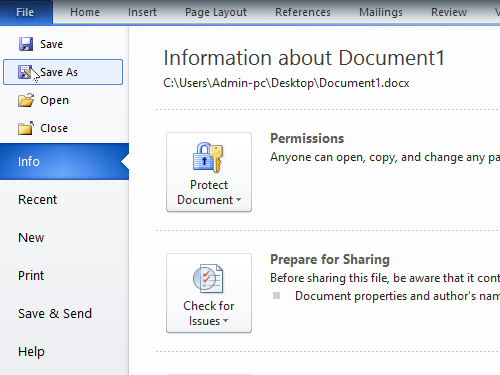Image resolution: width=500 pixels, height=375 pixels.
Task: Choose Save from the File menu
Action: tap(63, 44)
